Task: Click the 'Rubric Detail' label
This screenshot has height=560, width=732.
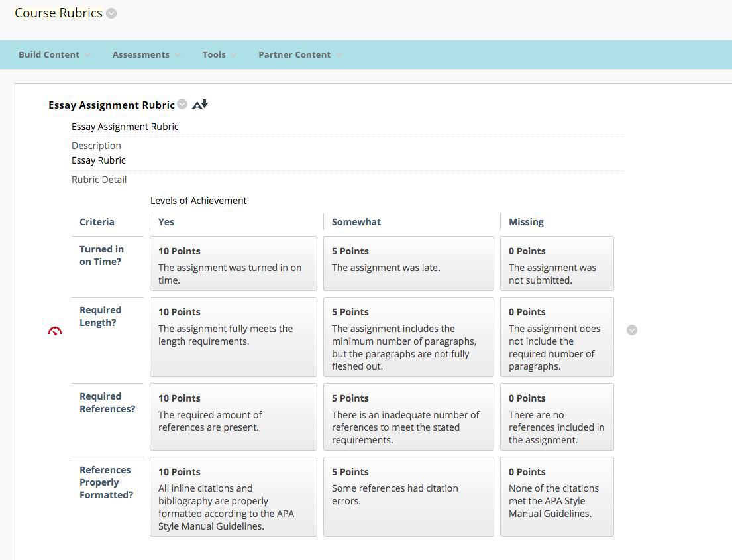Action: (99, 180)
